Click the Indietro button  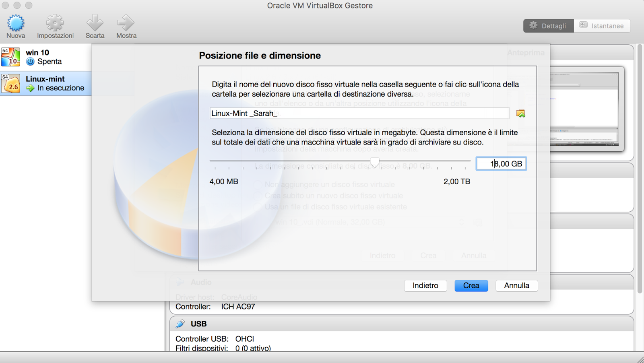[425, 285]
